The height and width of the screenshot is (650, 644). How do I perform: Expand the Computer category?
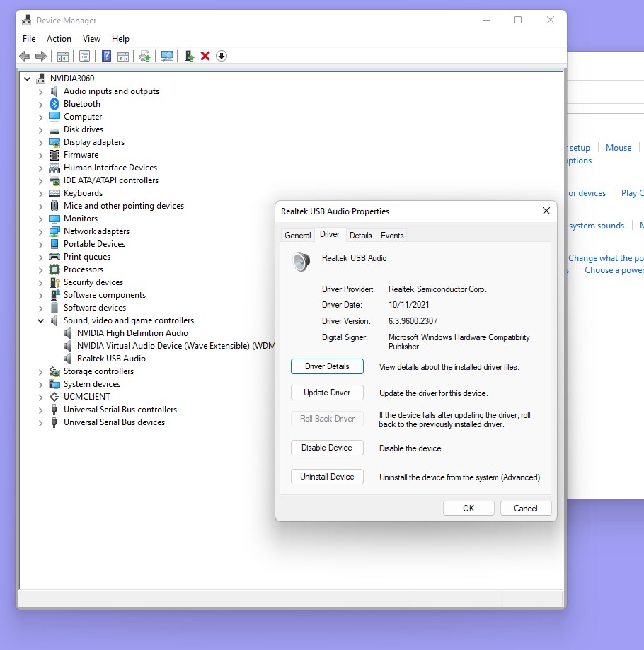tap(40, 117)
